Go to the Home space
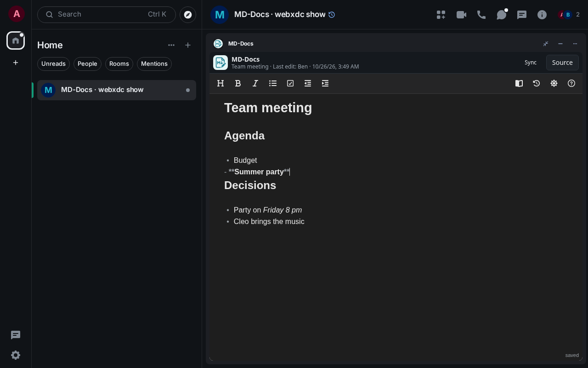588x368 pixels. point(16,40)
